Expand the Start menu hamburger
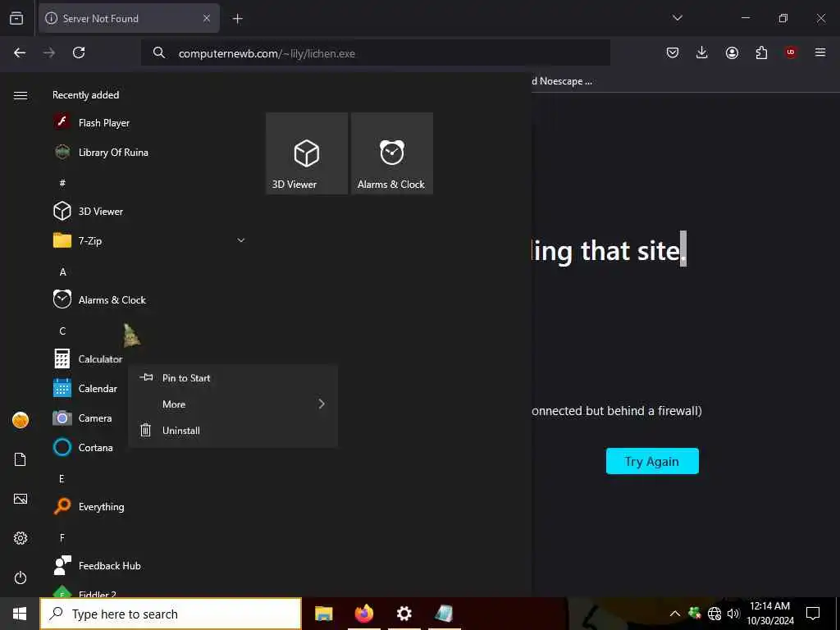The height and width of the screenshot is (630, 840). pyautogui.click(x=21, y=95)
